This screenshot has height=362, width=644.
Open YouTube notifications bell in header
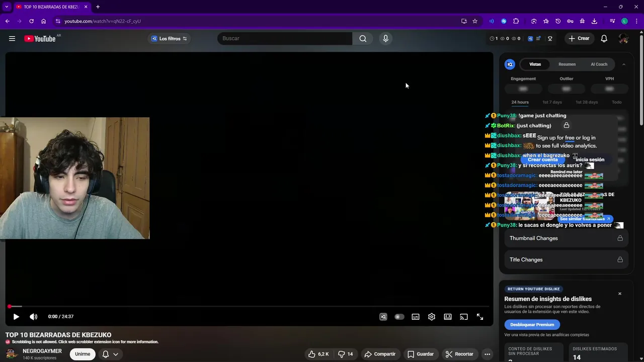coord(604,39)
